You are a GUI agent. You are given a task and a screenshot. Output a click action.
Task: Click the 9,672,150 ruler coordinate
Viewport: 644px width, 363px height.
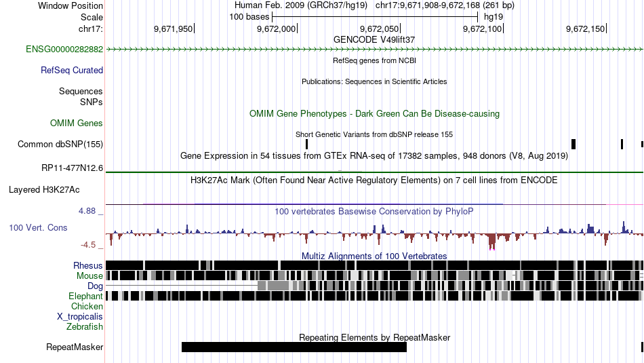(x=585, y=28)
